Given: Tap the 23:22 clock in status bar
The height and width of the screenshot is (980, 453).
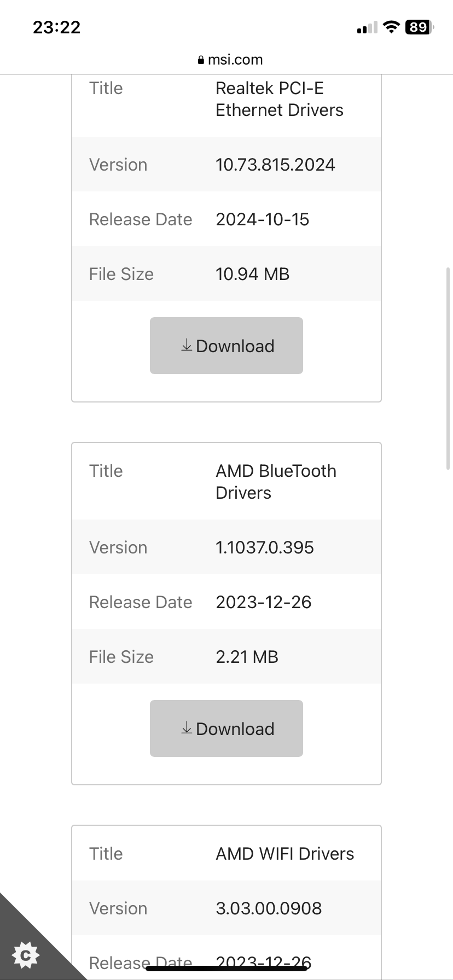Looking at the screenshot, I should [x=57, y=27].
